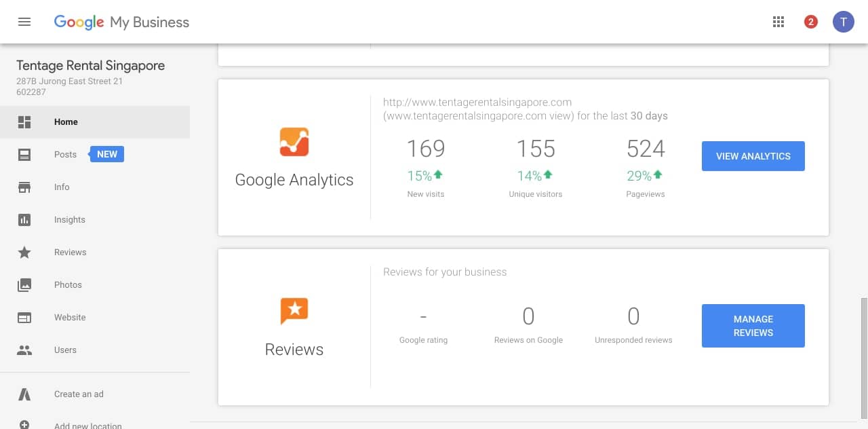The width and height of the screenshot is (868, 429).
Task: Click the Google Analytics card title
Action: click(294, 180)
